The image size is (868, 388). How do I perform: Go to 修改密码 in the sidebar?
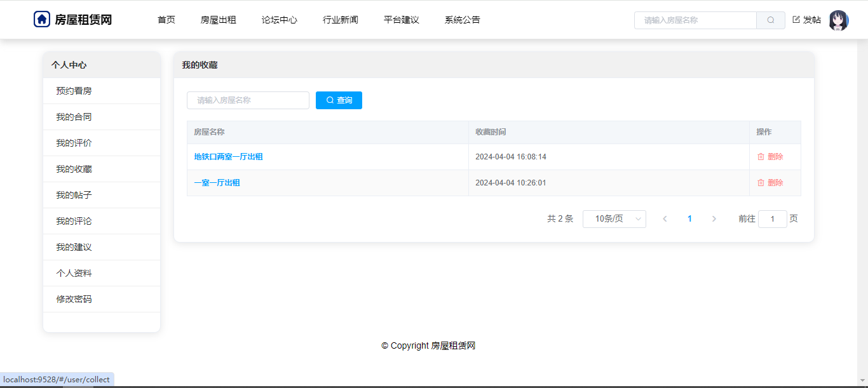(x=74, y=299)
